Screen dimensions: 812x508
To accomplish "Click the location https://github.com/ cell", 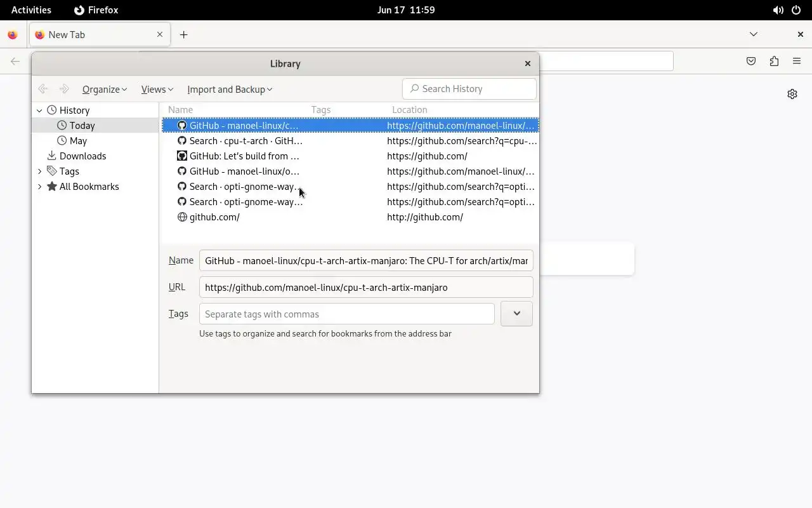I will coord(427,156).
